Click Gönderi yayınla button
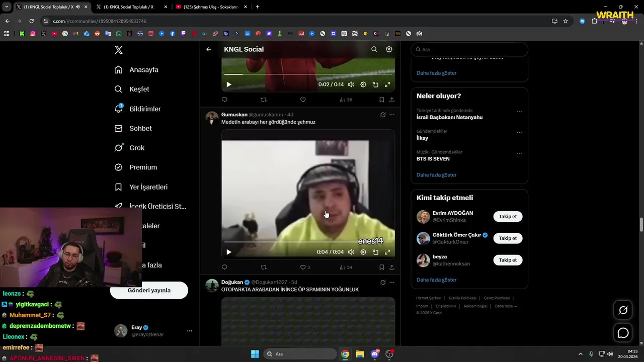The image size is (644, 362). [149, 290]
